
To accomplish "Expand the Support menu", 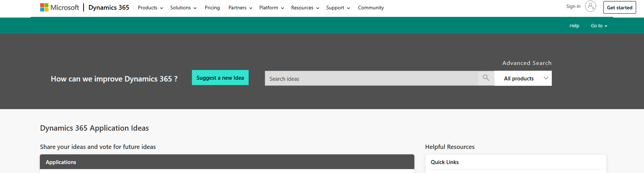I will pos(338,8).
